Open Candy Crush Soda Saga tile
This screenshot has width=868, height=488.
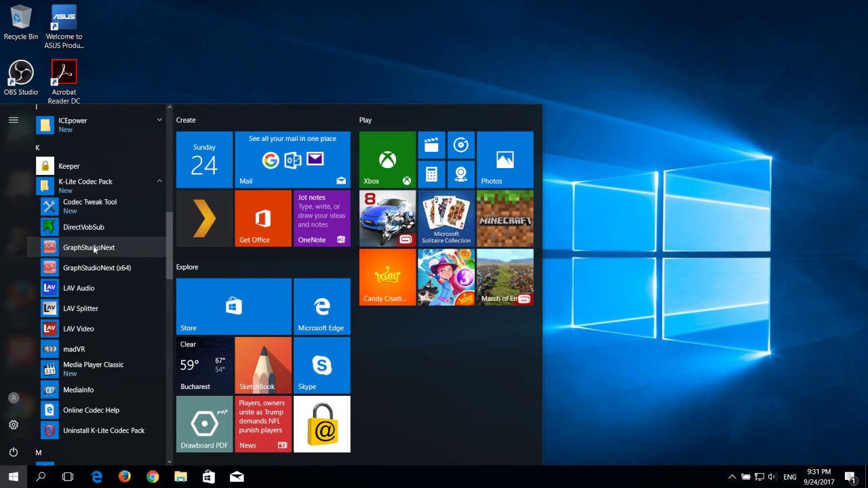[387, 277]
